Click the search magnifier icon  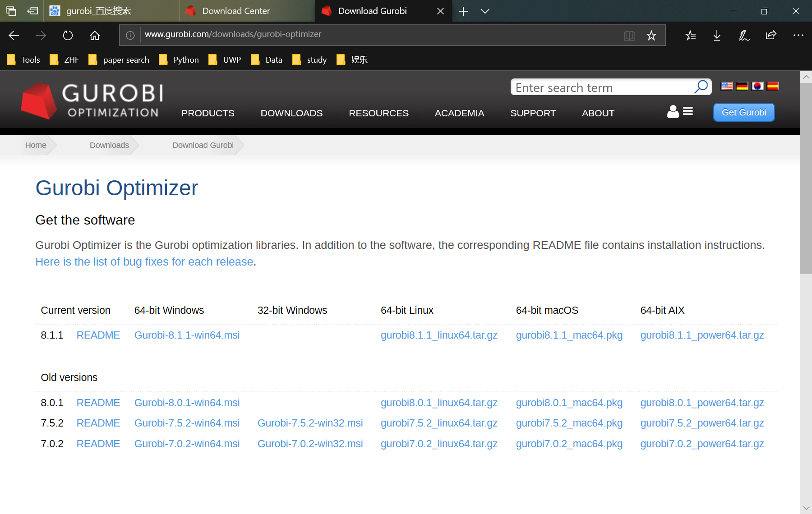point(701,87)
